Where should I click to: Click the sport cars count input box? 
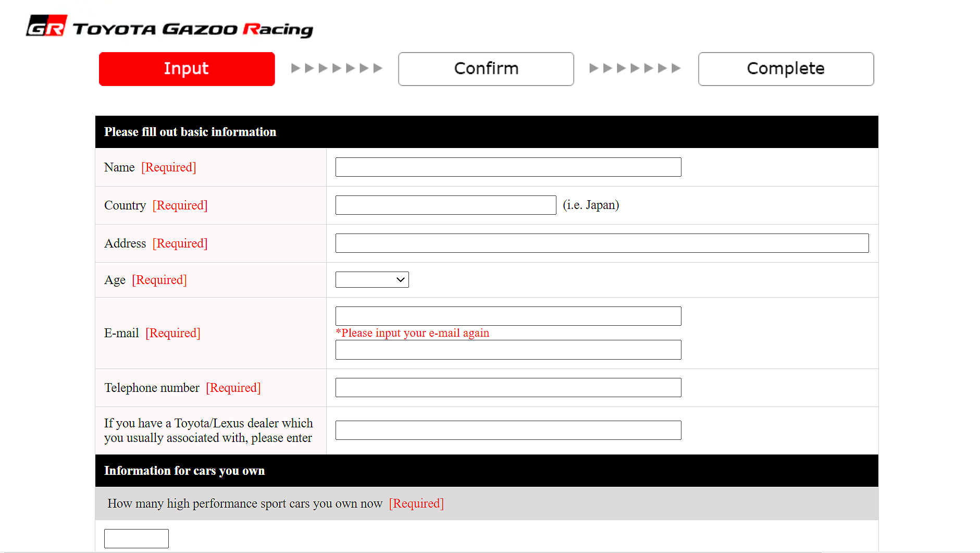click(x=136, y=538)
